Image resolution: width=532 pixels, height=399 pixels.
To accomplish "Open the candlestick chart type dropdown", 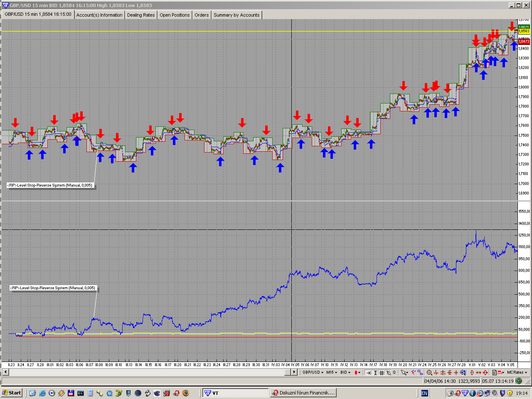I will point(357,372).
